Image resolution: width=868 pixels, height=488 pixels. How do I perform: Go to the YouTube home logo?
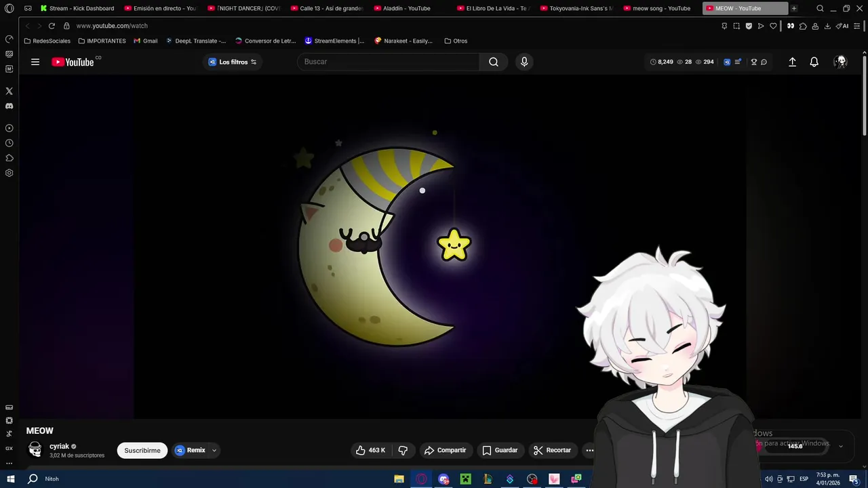pyautogui.click(x=73, y=62)
